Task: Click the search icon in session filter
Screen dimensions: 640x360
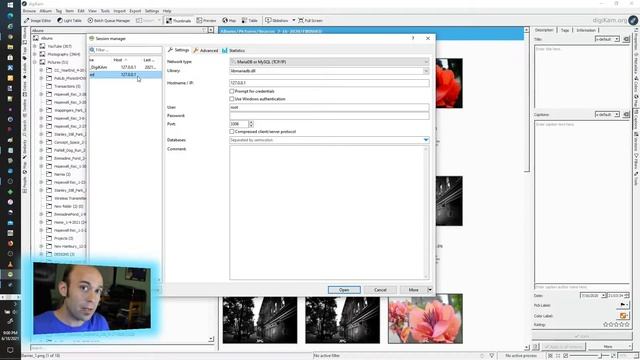Action: click(x=92, y=50)
